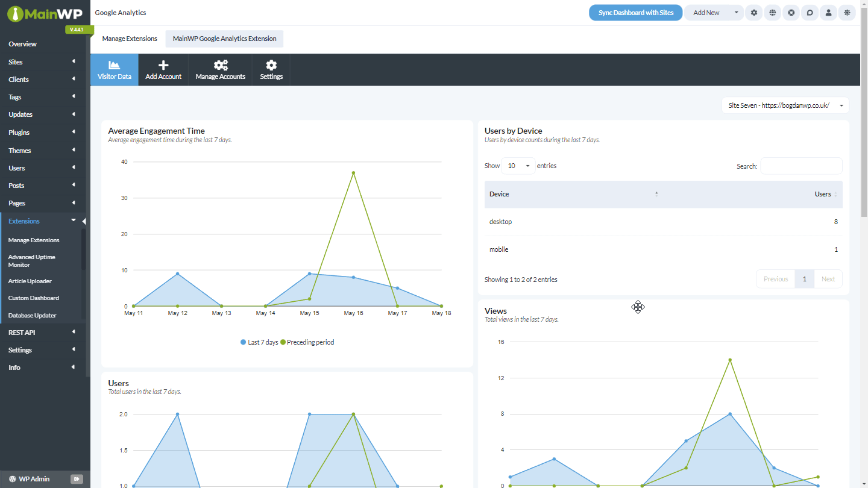Select the Visitor Data tab icon

click(x=114, y=65)
